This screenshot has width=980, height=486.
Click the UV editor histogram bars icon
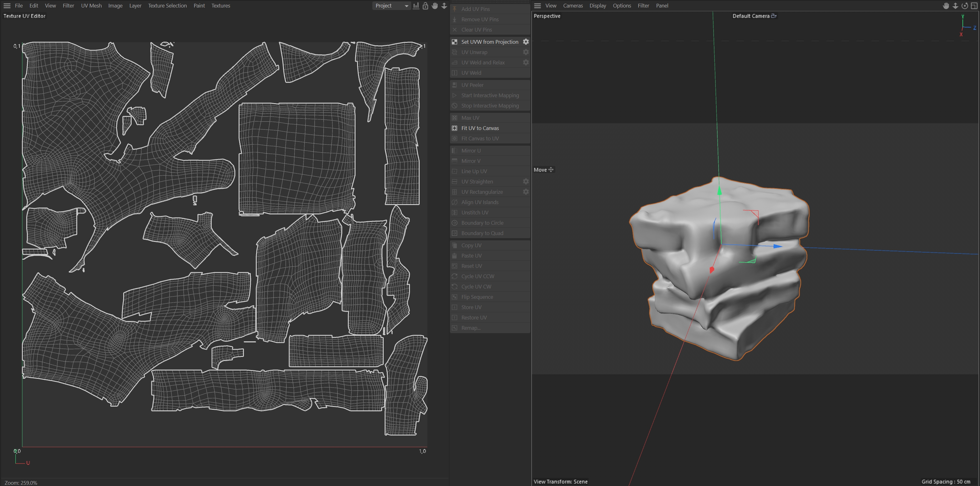tap(416, 6)
